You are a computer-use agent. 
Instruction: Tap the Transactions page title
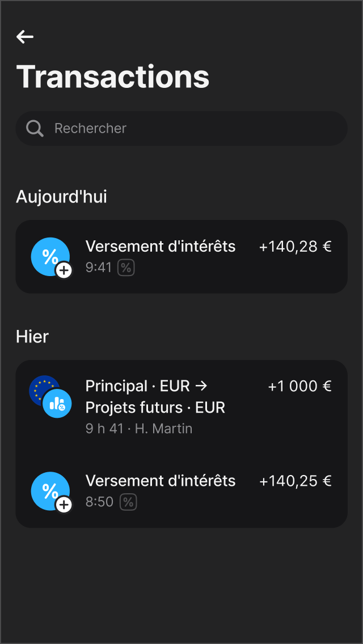coord(113,77)
